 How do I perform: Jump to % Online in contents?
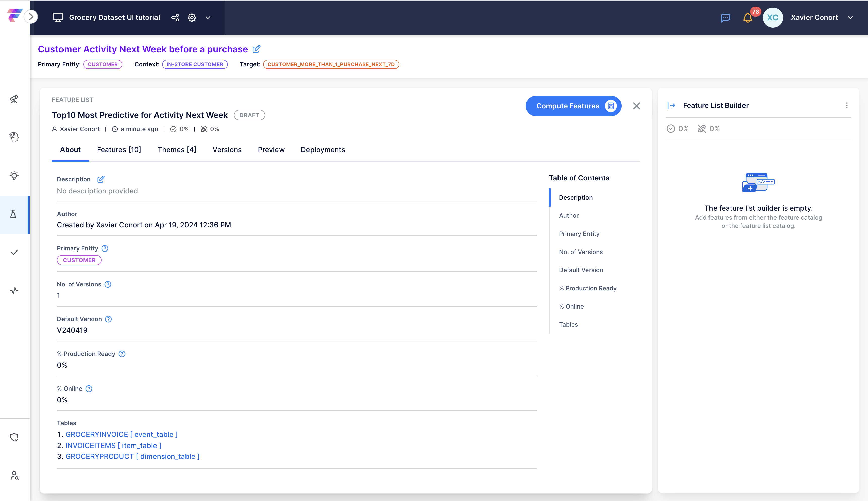[x=571, y=306]
